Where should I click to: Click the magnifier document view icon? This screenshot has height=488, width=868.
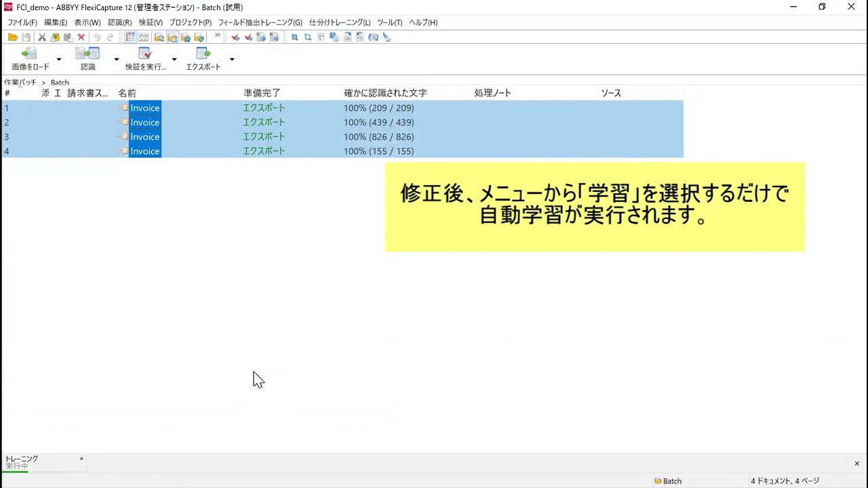click(x=159, y=37)
